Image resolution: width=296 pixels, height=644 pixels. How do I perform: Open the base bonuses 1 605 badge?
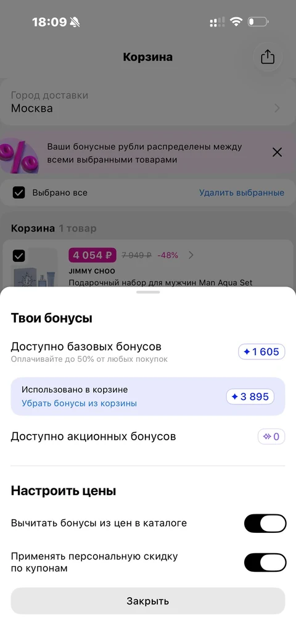click(261, 351)
